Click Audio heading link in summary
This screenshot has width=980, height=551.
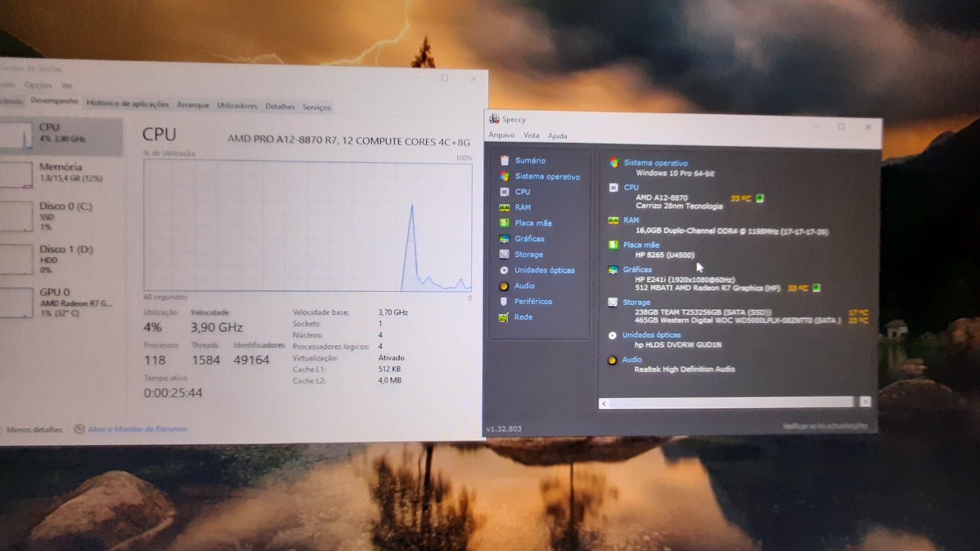point(632,360)
